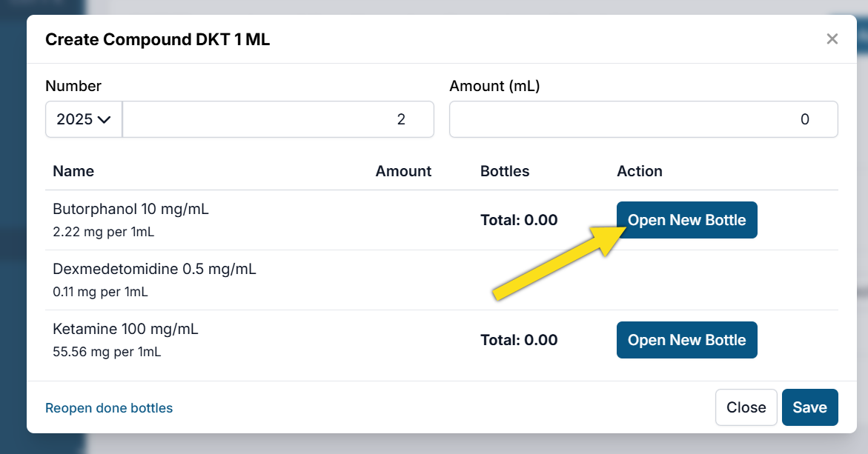Save the compound
The width and height of the screenshot is (868, 454).
(x=809, y=407)
